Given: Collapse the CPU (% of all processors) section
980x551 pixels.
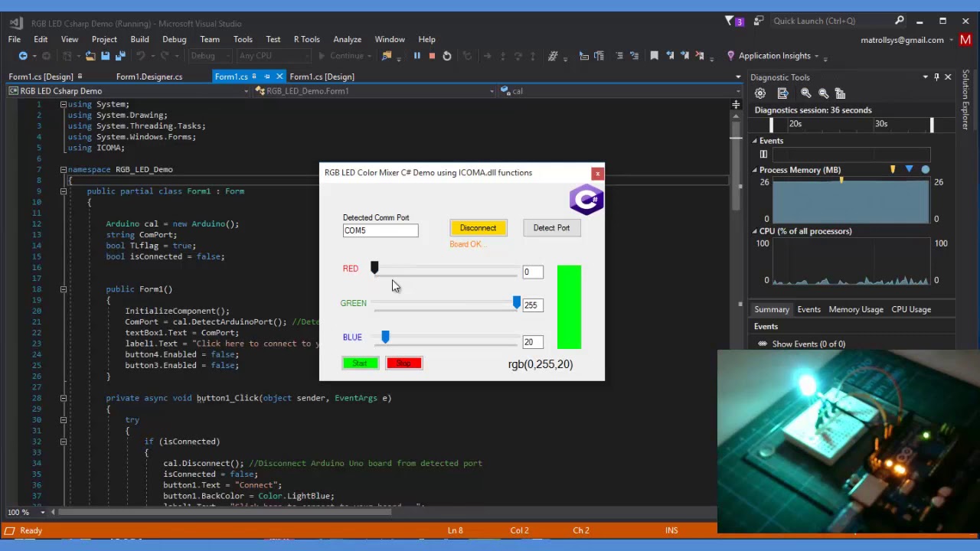Looking at the screenshot, I should pyautogui.click(x=754, y=231).
